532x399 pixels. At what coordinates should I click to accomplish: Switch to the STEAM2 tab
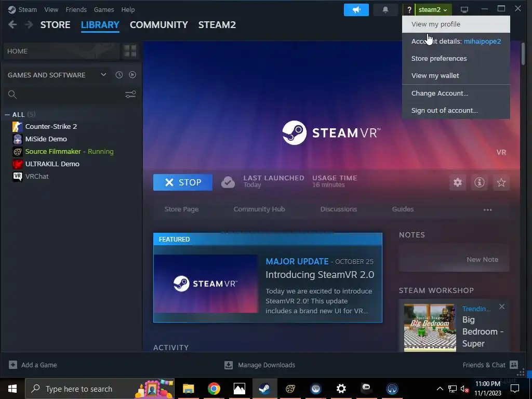(217, 25)
